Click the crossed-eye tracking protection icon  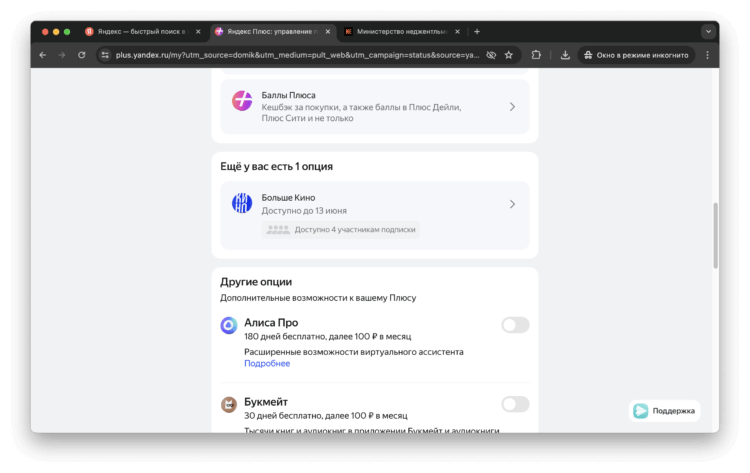491,55
